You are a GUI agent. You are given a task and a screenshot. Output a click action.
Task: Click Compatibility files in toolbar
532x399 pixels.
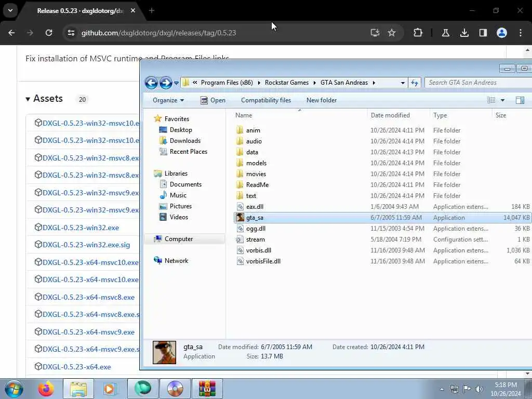tap(266, 100)
